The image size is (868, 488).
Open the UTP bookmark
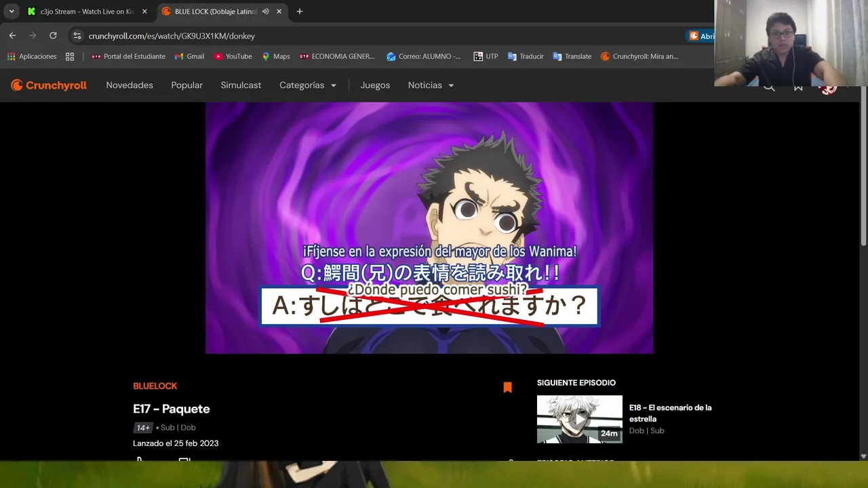click(x=486, y=56)
